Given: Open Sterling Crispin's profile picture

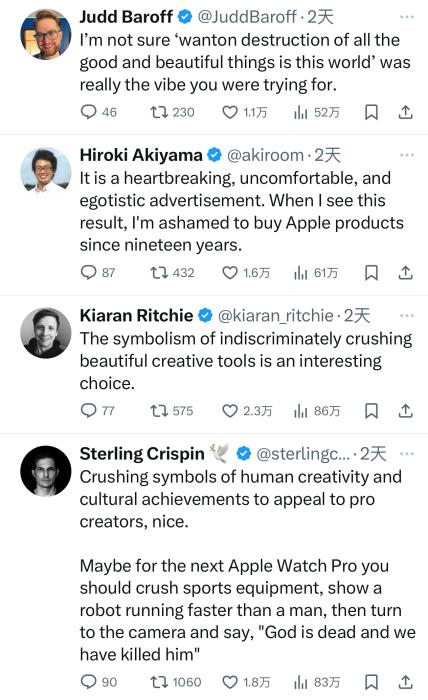Looking at the screenshot, I should 46,471.
